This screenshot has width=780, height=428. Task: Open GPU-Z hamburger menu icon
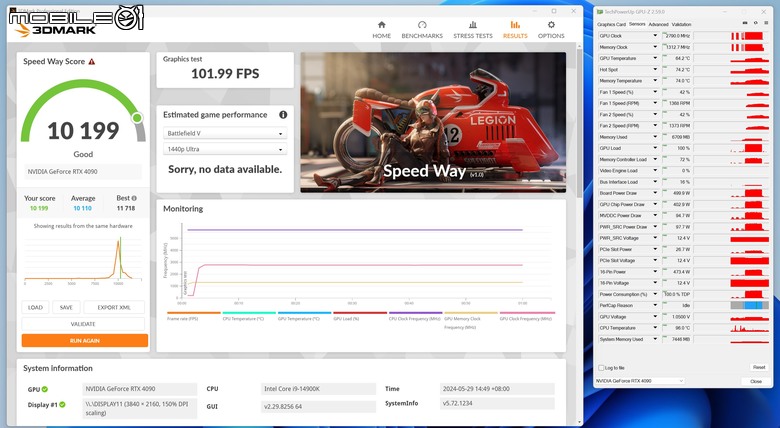766,23
